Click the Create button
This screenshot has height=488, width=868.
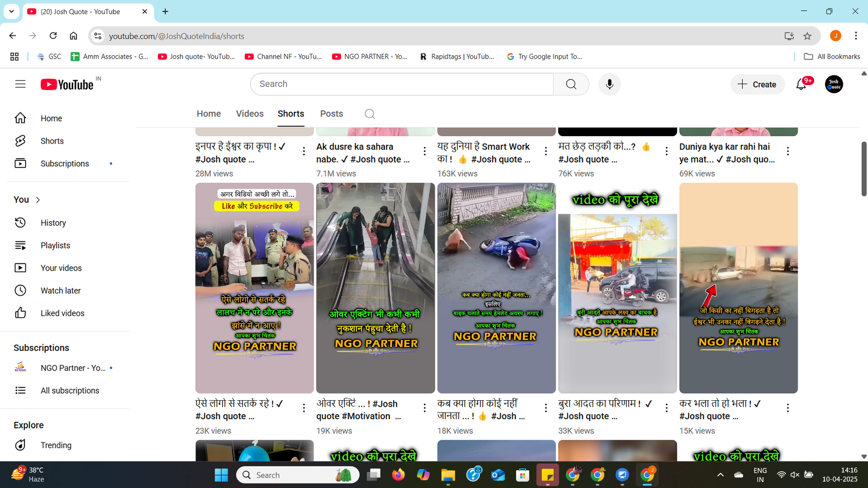tap(757, 85)
